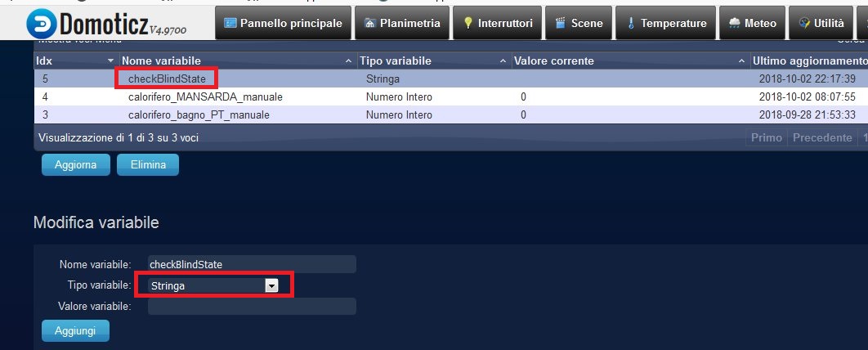The image size is (868, 350).
Task: Click the clapperboard icon in Scene
Action: pyautogui.click(x=561, y=23)
